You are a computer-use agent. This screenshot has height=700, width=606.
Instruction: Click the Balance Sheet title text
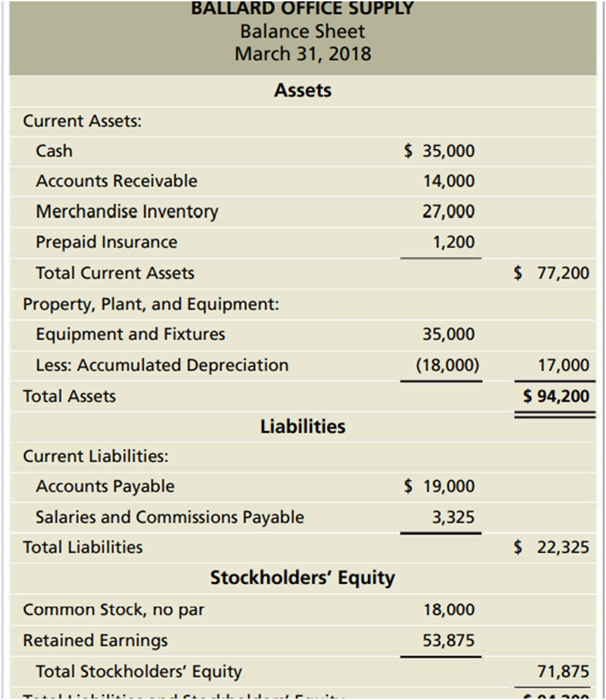click(x=302, y=32)
